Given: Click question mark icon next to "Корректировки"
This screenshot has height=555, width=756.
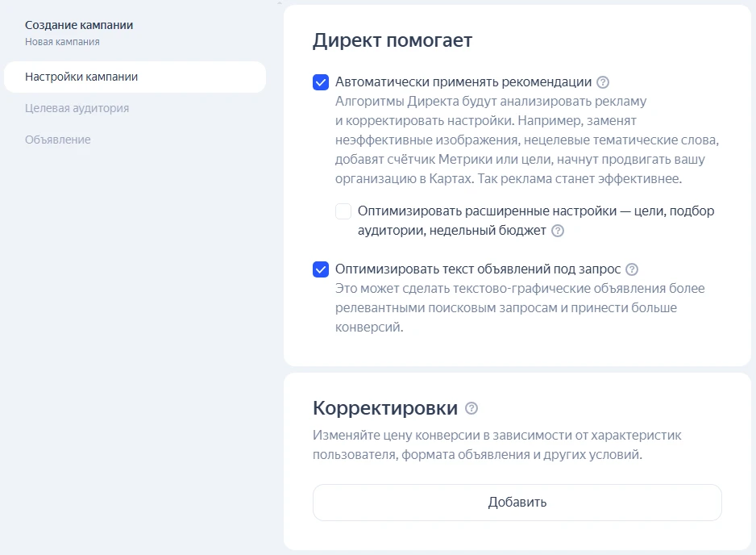Looking at the screenshot, I should click(x=471, y=408).
